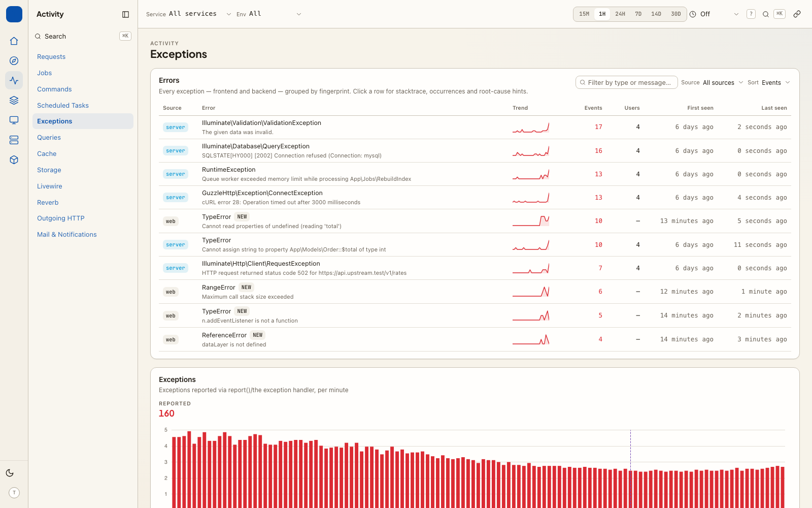Open the QueryException error row
Screen dimensions: 812x508
pyautogui.click(x=475, y=151)
